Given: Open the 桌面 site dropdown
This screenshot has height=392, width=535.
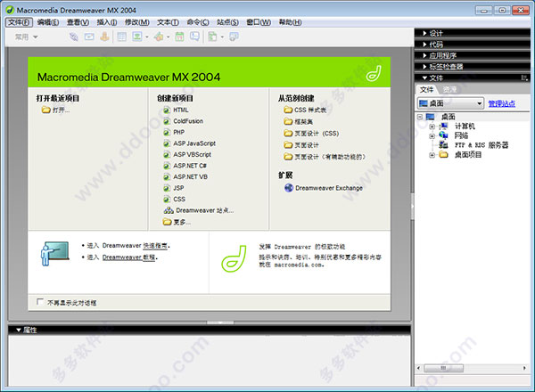Looking at the screenshot, I should pos(450,103).
